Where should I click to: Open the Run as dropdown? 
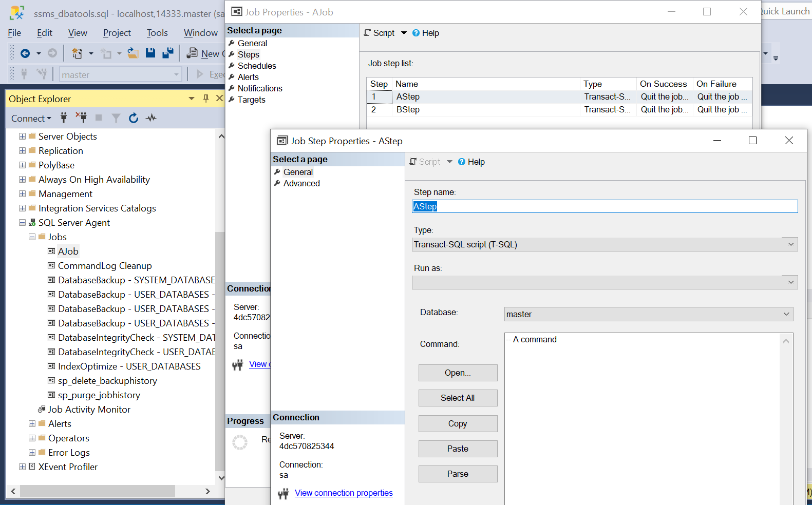(x=790, y=282)
